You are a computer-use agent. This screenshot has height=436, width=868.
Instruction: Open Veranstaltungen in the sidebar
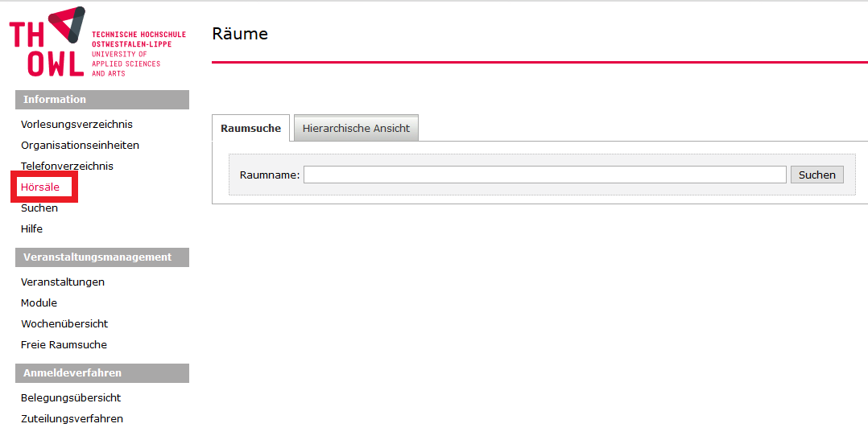63,282
